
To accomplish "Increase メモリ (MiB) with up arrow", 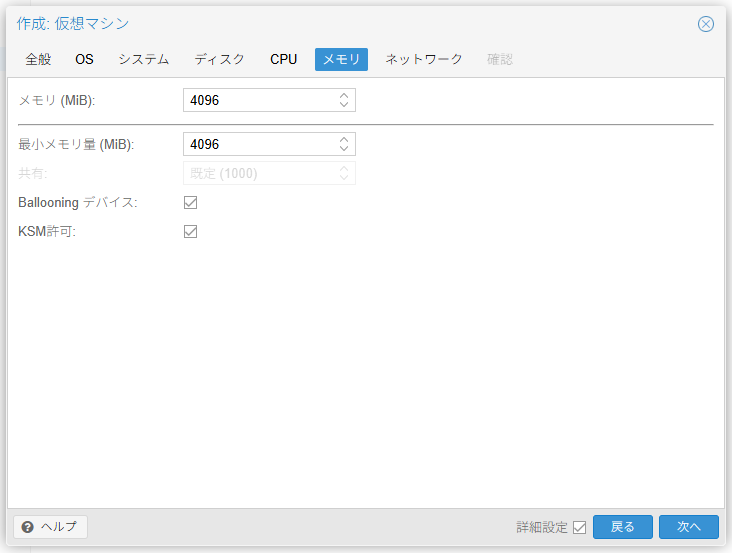I will pyautogui.click(x=344, y=96).
